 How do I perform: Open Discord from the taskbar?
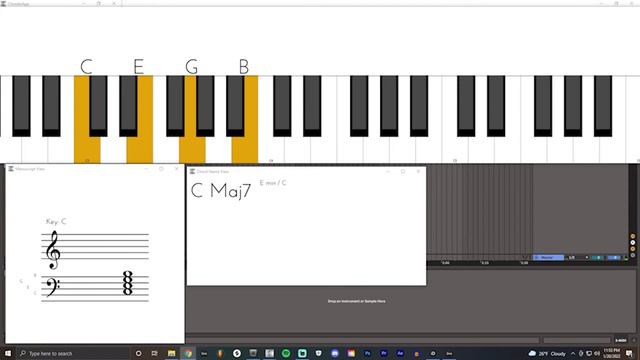(335, 353)
